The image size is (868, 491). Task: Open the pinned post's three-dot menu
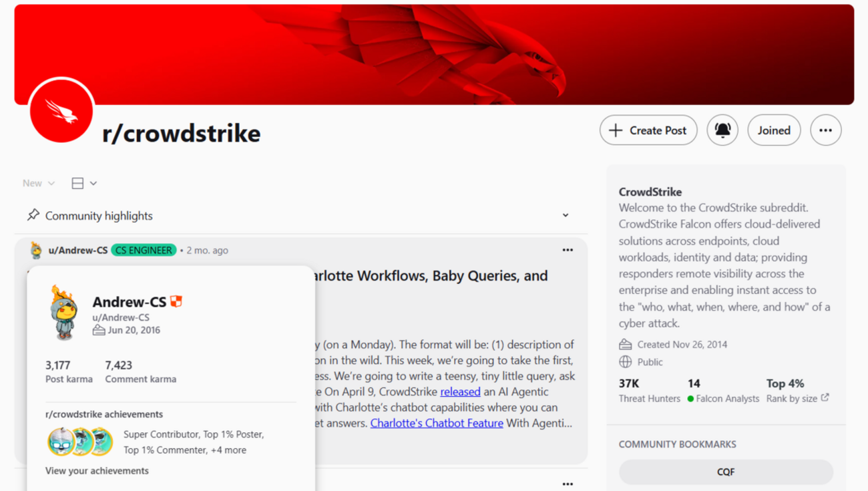(568, 250)
